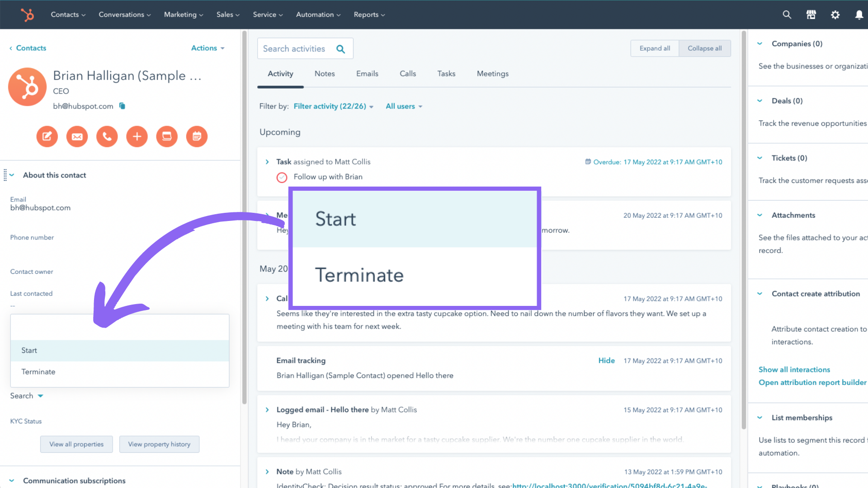Create a note with the pencil icon
Image resolution: width=868 pixels, height=488 pixels.
click(47, 136)
